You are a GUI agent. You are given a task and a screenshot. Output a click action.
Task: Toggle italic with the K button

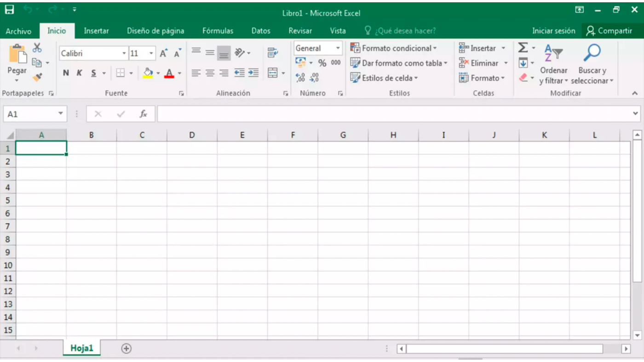[x=79, y=73]
